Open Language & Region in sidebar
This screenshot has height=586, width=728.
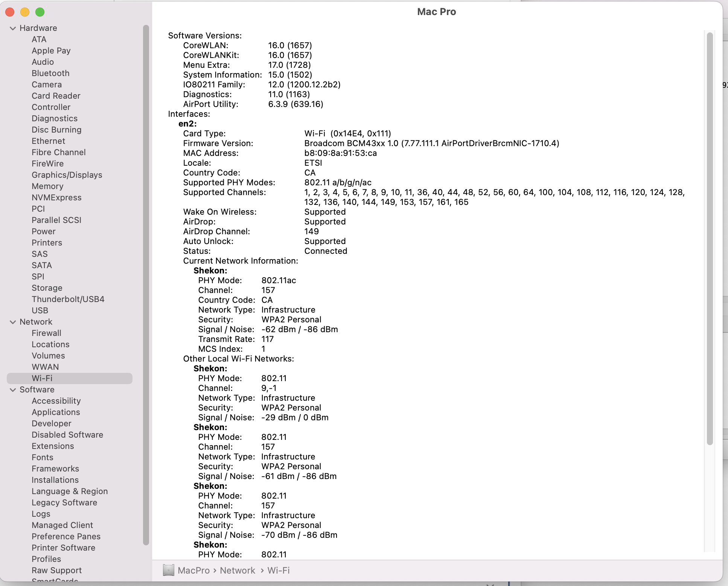pyautogui.click(x=70, y=491)
